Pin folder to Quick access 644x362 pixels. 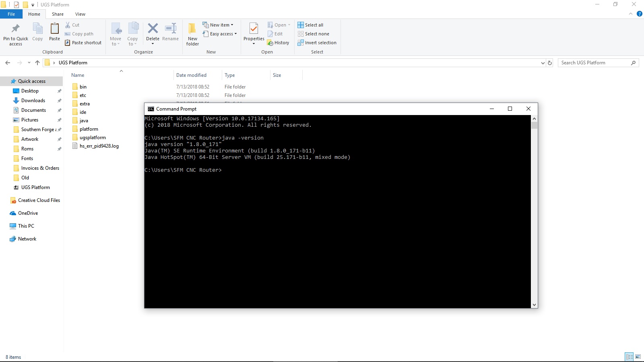[x=16, y=34]
